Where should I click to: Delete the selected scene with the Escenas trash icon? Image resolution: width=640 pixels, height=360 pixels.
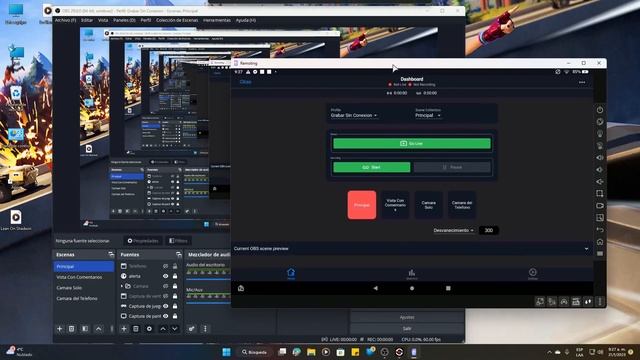pyautogui.click(x=71, y=329)
